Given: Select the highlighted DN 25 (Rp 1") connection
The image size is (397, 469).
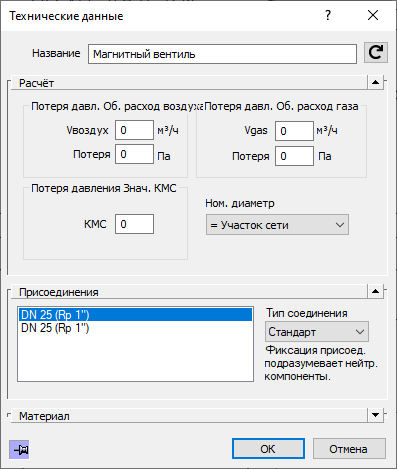Looking at the screenshot, I should click(x=135, y=315).
